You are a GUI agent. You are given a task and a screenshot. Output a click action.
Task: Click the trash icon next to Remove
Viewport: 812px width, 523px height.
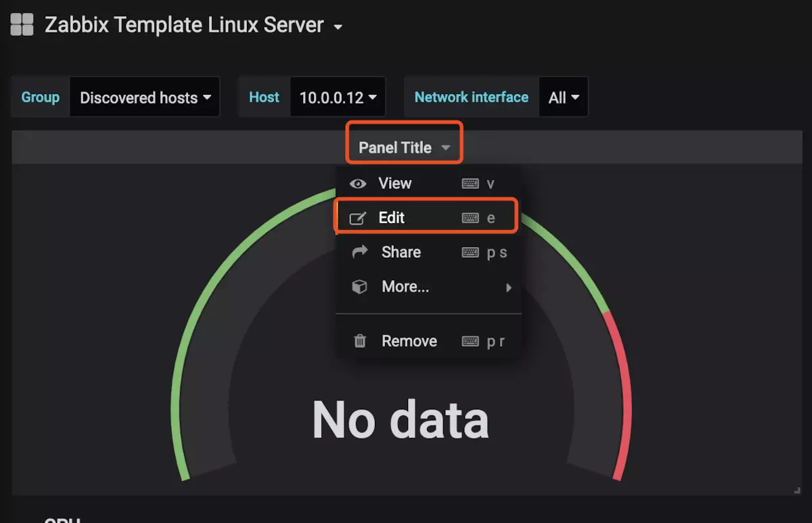360,341
